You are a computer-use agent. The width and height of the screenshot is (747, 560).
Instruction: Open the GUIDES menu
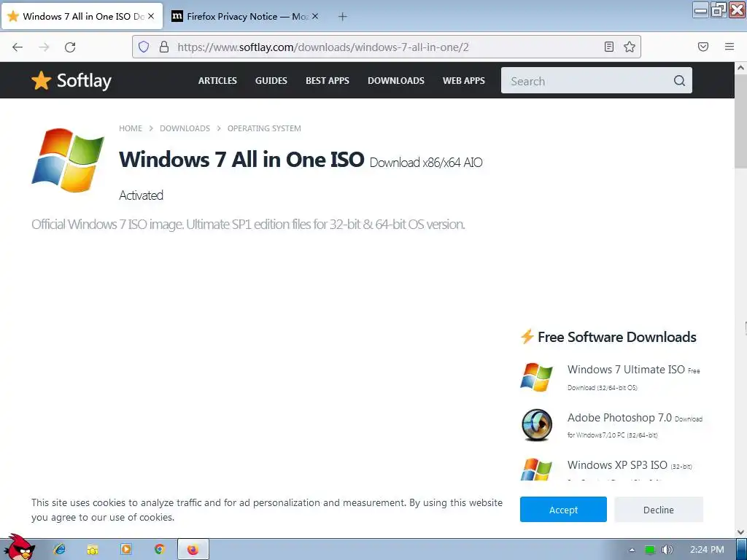tap(271, 80)
